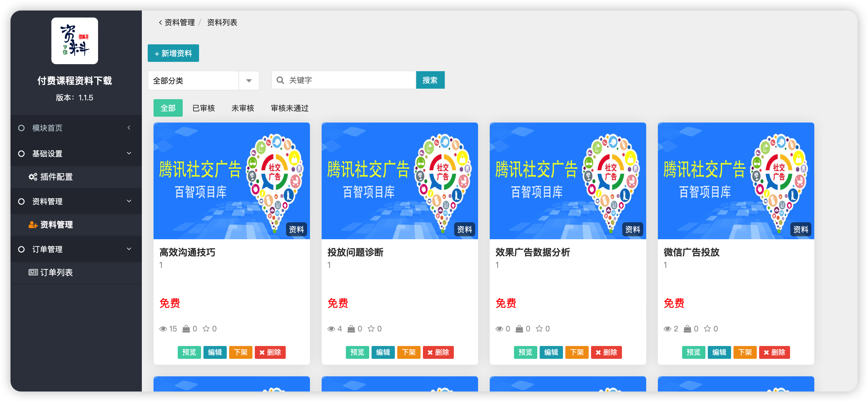Image resolution: width=868 pixels, height=402 pixels.
Task: Click the shopping bag icon on 投放问题诊断 card
Action: click(x=351, y=328)
